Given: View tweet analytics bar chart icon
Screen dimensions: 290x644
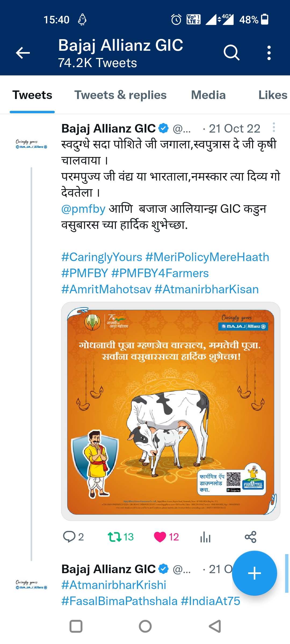Looking at the screenshot, I should point(205,537).
